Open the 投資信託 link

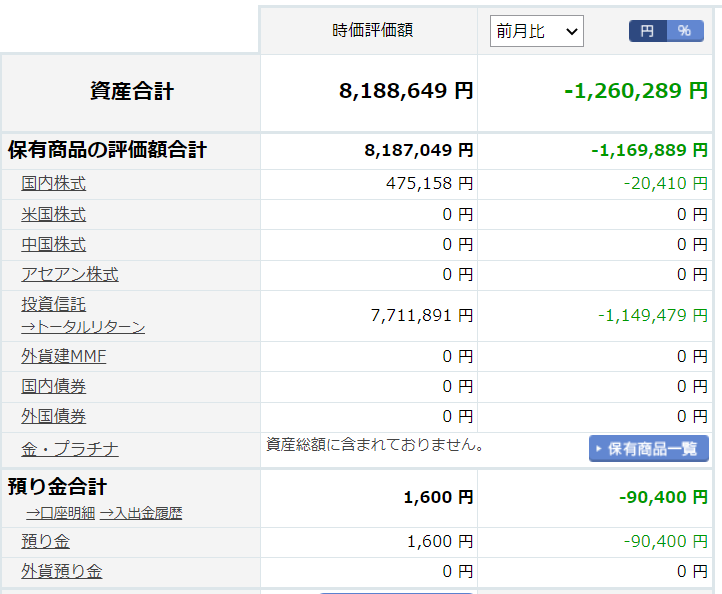point(53,304)
